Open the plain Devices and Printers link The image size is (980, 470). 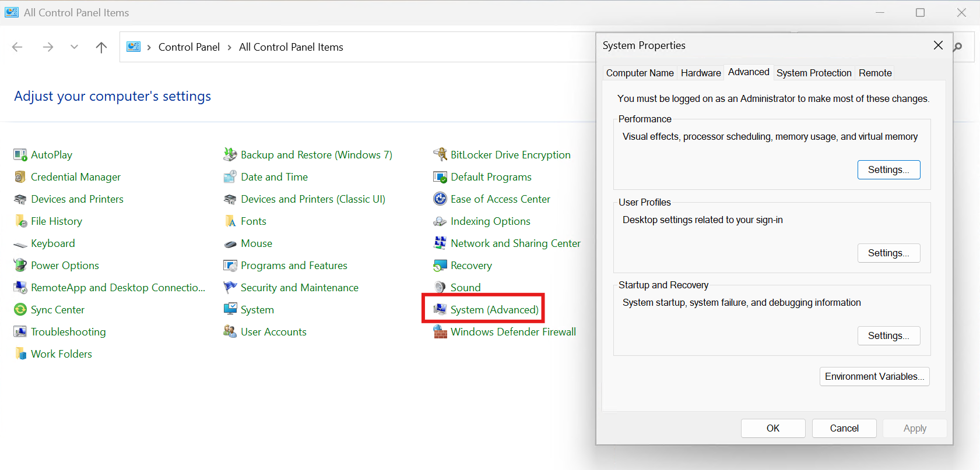coord(77,199)
